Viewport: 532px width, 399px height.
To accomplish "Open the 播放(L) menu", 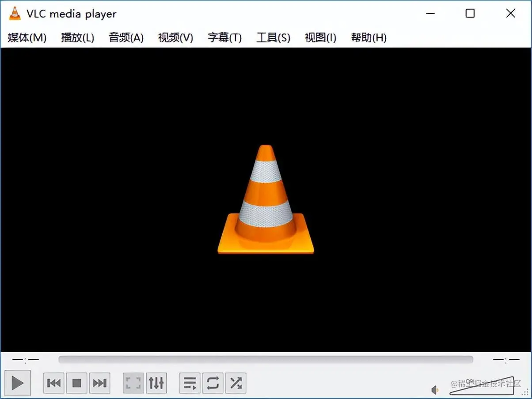I will (x=78, y=38).
